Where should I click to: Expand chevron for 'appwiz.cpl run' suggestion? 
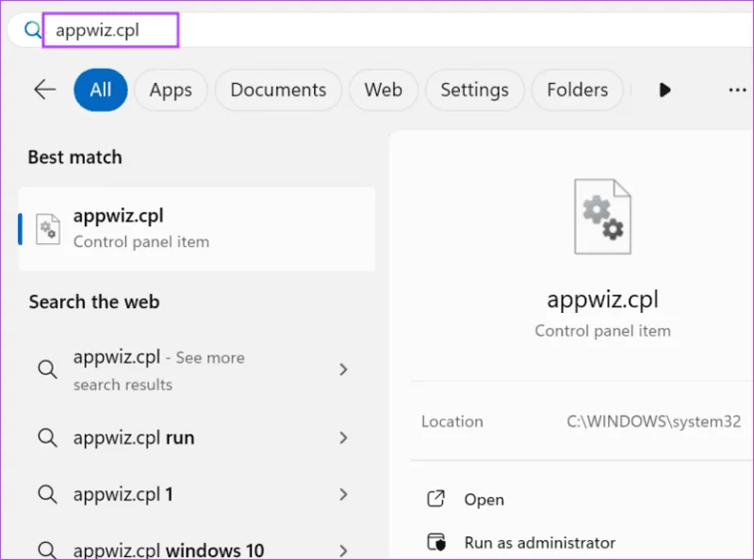tap(343, 437)
